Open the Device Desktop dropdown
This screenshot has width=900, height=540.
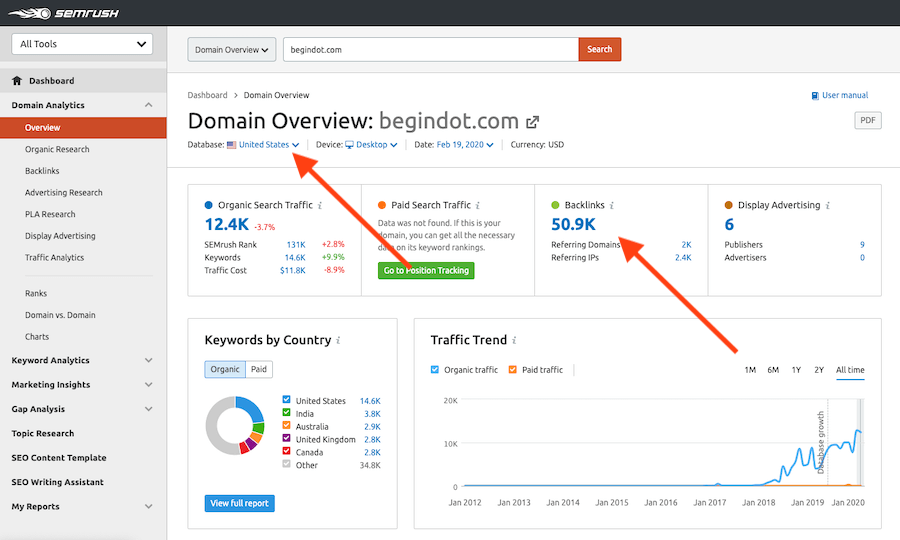pyautogui.click(x=377, y=145)
